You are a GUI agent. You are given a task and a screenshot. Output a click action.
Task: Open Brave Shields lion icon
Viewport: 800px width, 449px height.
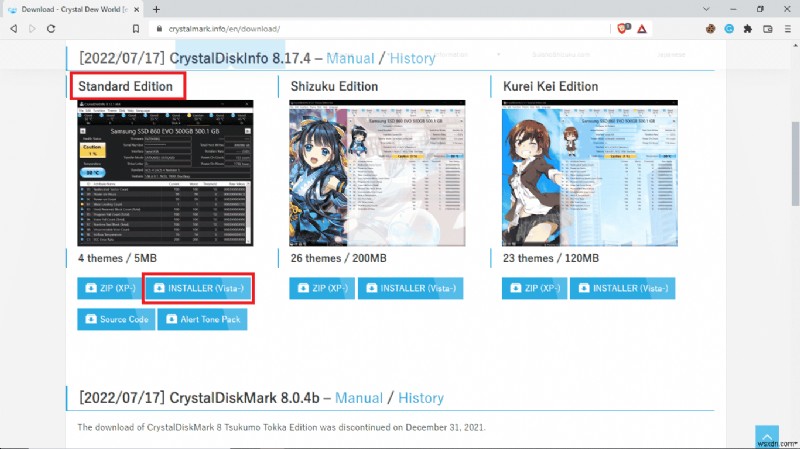click(x=623, y=29)
